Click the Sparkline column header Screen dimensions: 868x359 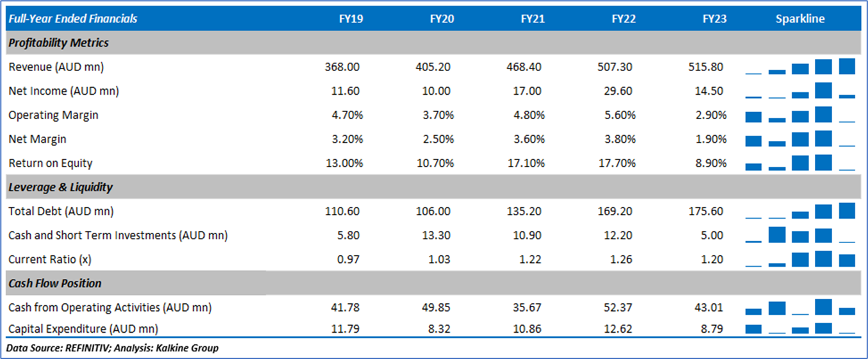(800, 19)
